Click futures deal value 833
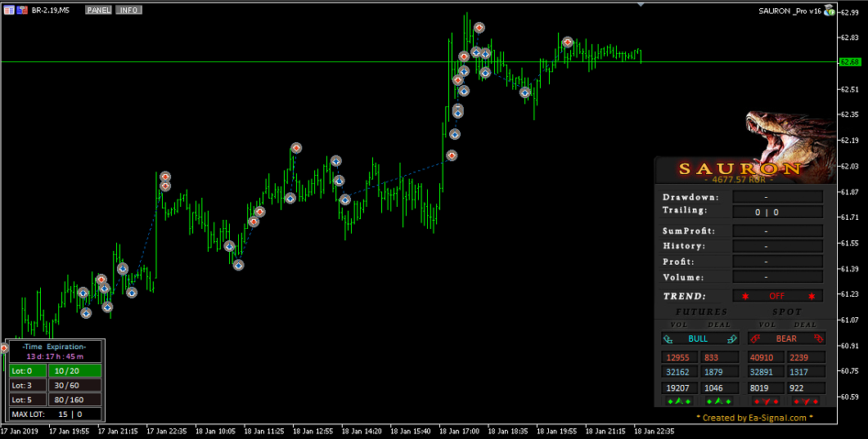 coord(719,358)
